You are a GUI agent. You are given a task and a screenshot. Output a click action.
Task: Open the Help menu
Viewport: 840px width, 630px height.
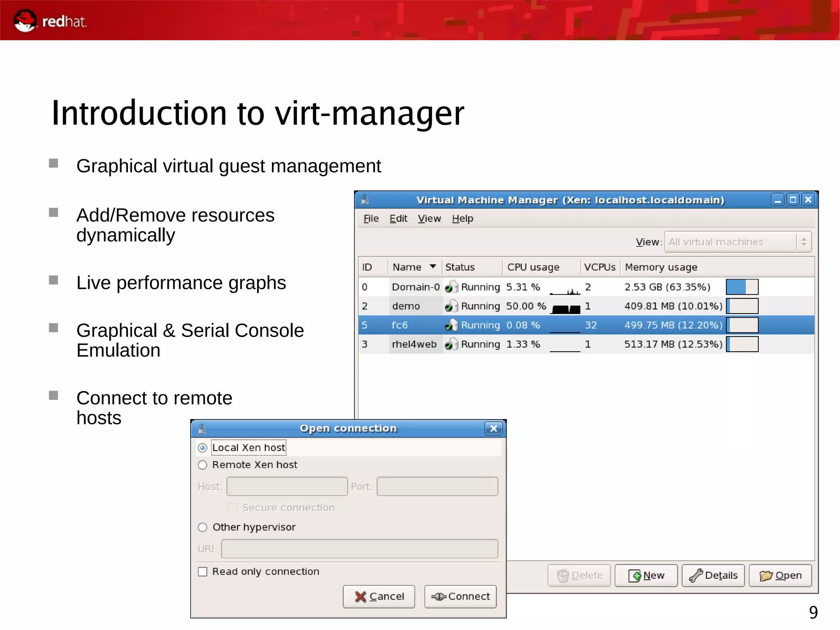coord(463,219)
